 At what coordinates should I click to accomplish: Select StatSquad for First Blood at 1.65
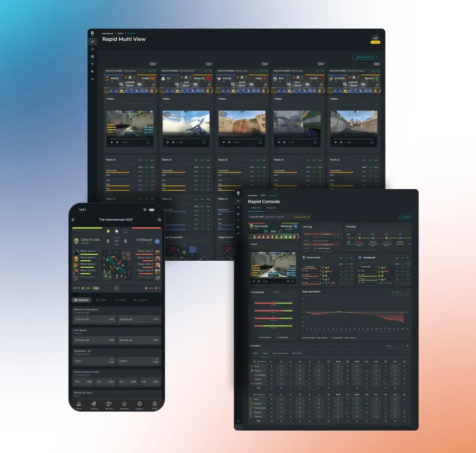(x=140, y=340)
